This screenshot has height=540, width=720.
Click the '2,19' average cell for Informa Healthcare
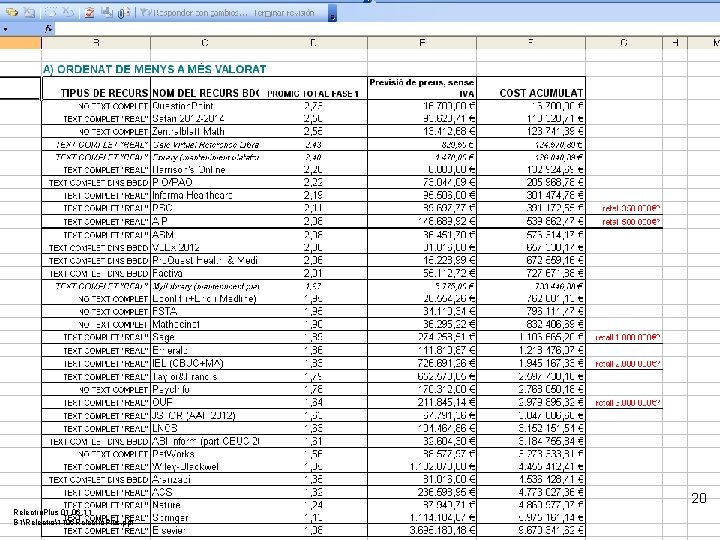[x=313, y=195]
